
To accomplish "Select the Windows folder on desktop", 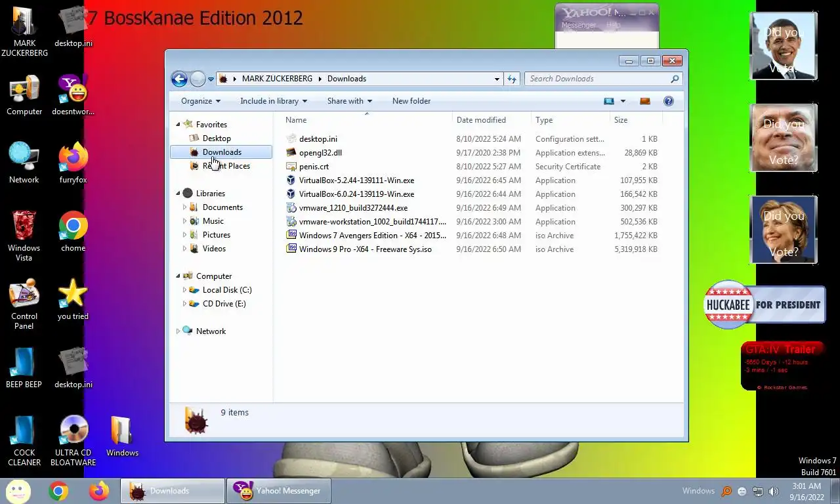I will (122, 436).
